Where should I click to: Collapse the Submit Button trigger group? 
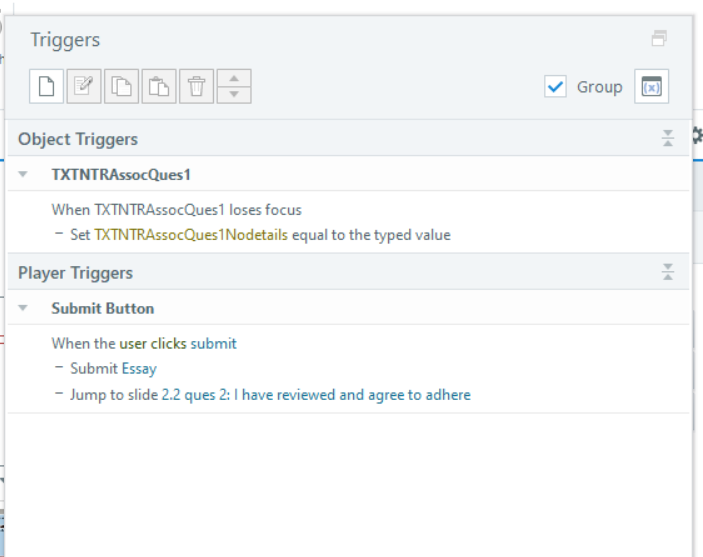[23, 308]
